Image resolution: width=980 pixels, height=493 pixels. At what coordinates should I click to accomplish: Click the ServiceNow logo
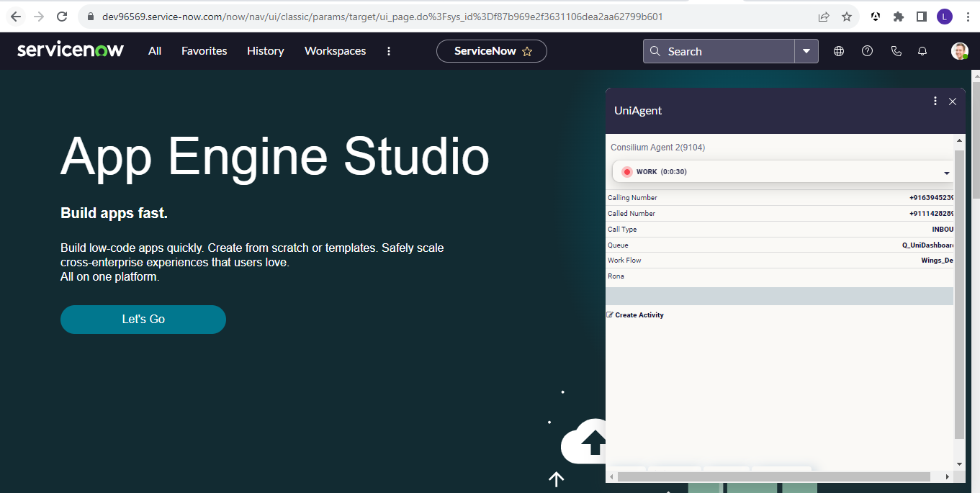click(71, 50)
